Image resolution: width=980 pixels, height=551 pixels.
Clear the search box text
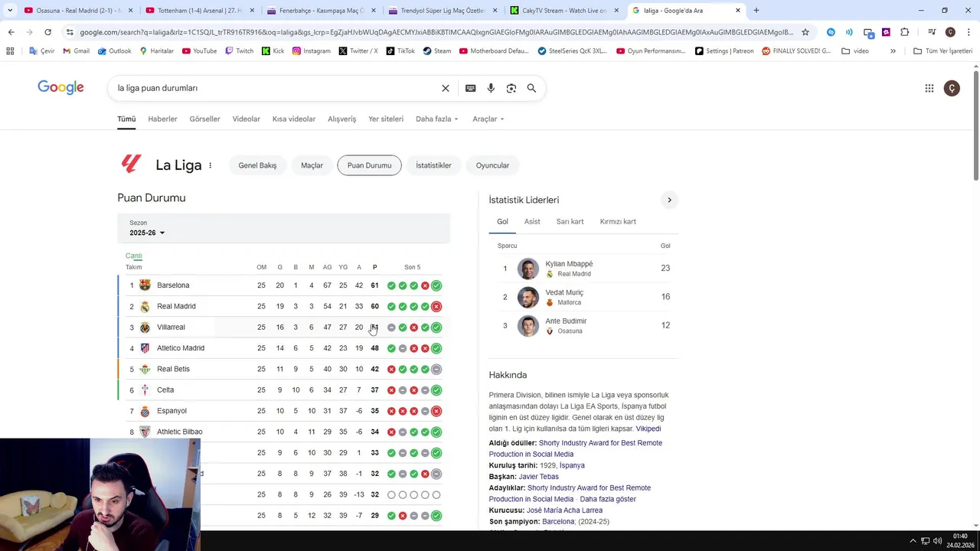(446, 88)
